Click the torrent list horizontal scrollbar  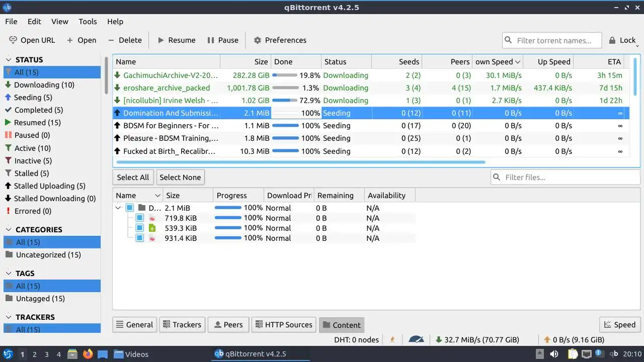(301, 162)
